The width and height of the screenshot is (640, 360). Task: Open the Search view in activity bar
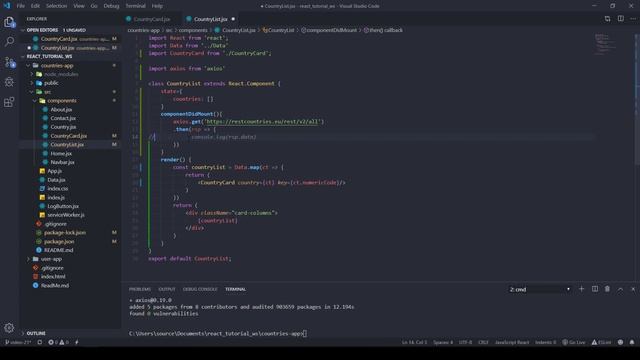(9, 41)
